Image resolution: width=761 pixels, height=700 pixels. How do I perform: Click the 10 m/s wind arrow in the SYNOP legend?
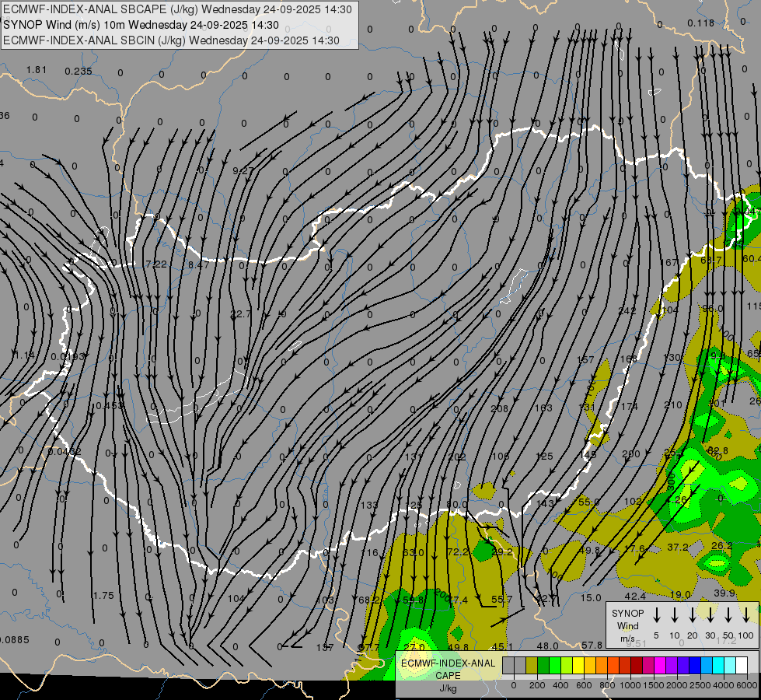point(675,615)
